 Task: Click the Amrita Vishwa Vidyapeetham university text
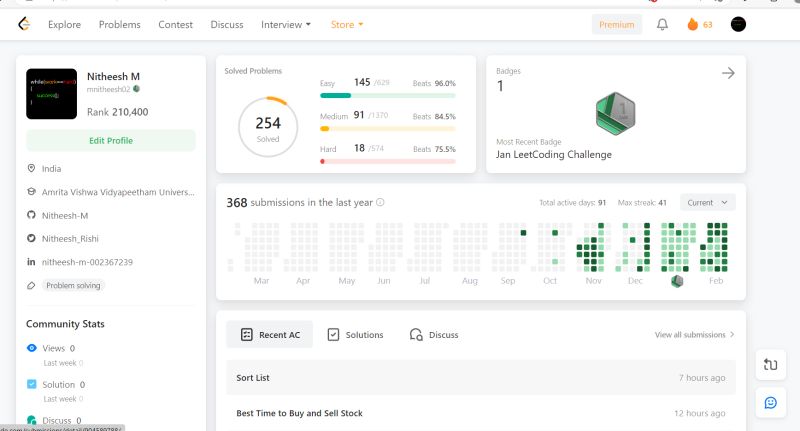coord(118,192)
